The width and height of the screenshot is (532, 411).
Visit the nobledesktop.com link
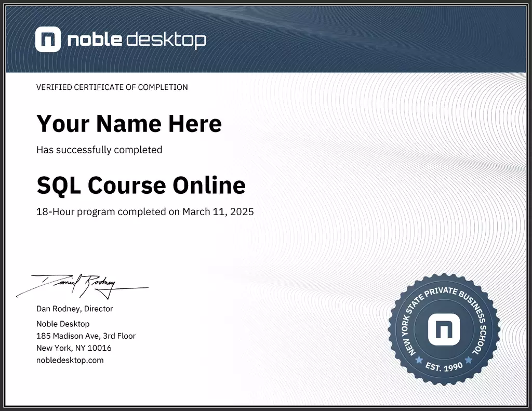[x=70, y=360]
